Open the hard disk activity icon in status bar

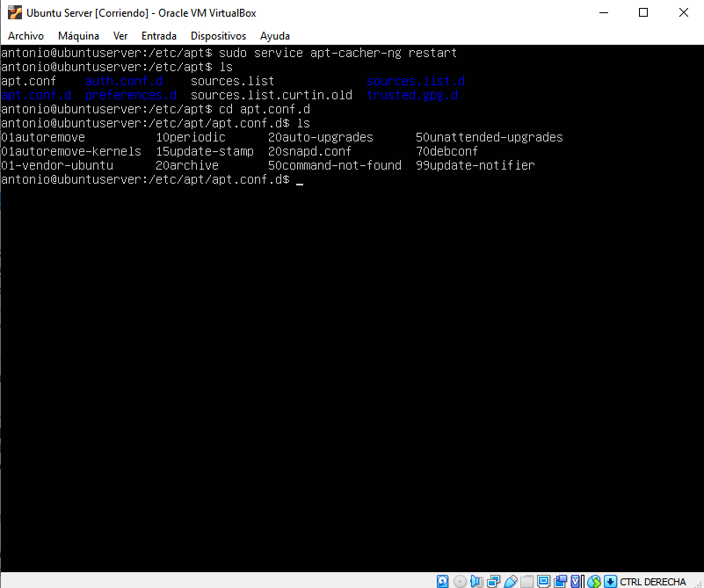(442, 581)
